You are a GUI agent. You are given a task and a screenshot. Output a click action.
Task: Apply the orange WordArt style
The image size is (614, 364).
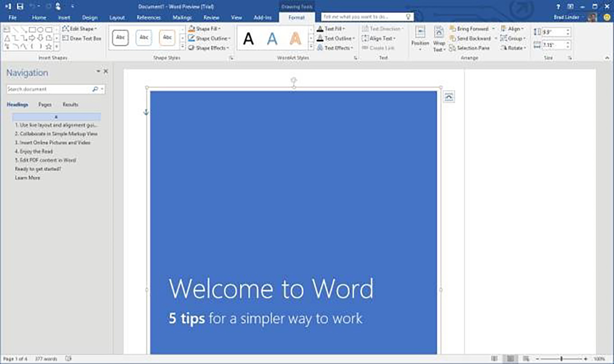tap(295, 38)
